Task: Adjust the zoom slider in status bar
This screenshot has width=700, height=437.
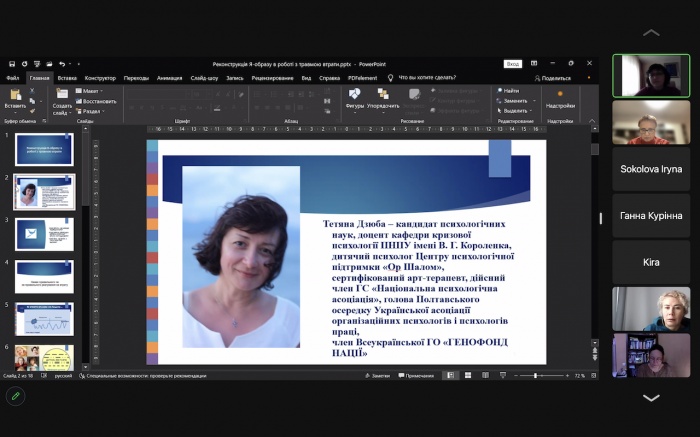Action: pos(536,375)
